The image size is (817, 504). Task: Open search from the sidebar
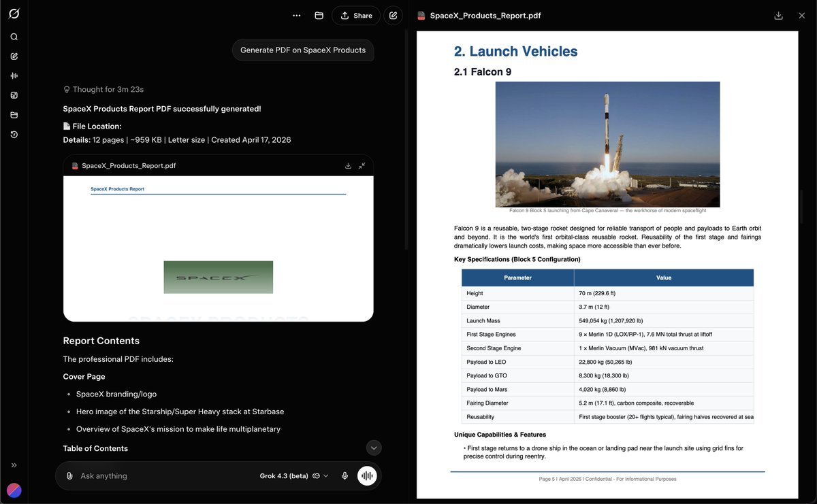[14, 36]
